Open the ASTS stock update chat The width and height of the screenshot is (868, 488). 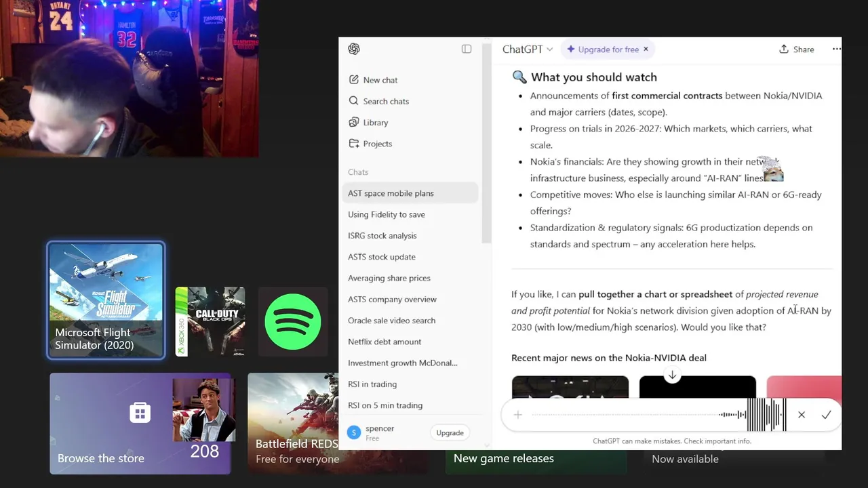411,257
